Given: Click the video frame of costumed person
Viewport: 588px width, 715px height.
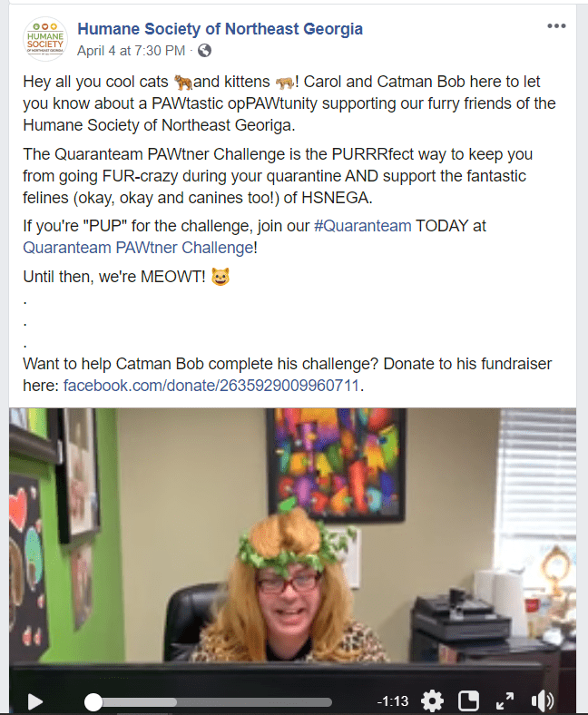Looking at the screenshot, I should pos(292,547).
